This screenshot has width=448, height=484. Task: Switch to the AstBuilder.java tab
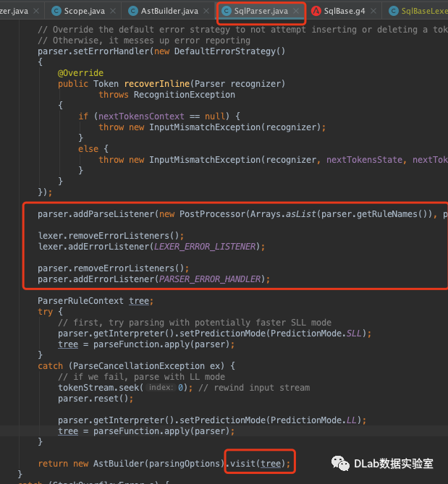(169, 11)
